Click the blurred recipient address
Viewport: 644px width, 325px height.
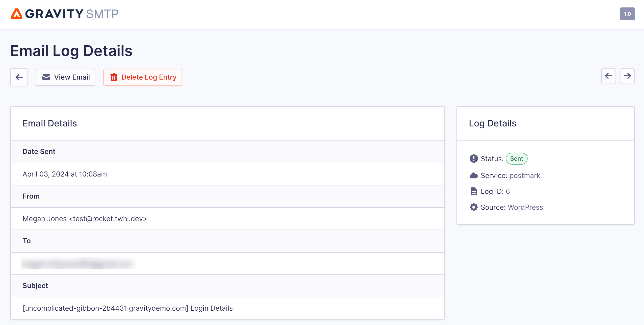(x=78, y=263)
